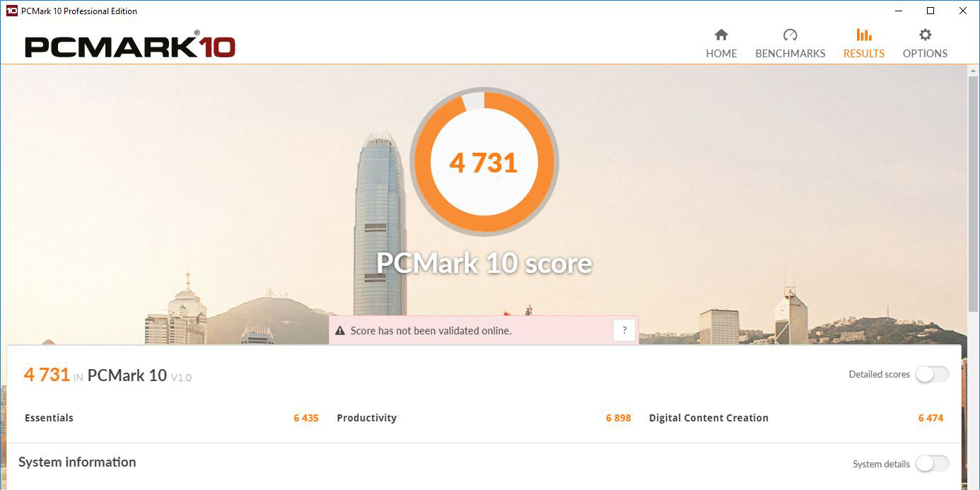Click the Essentials value 6 435

click(306, 418)
